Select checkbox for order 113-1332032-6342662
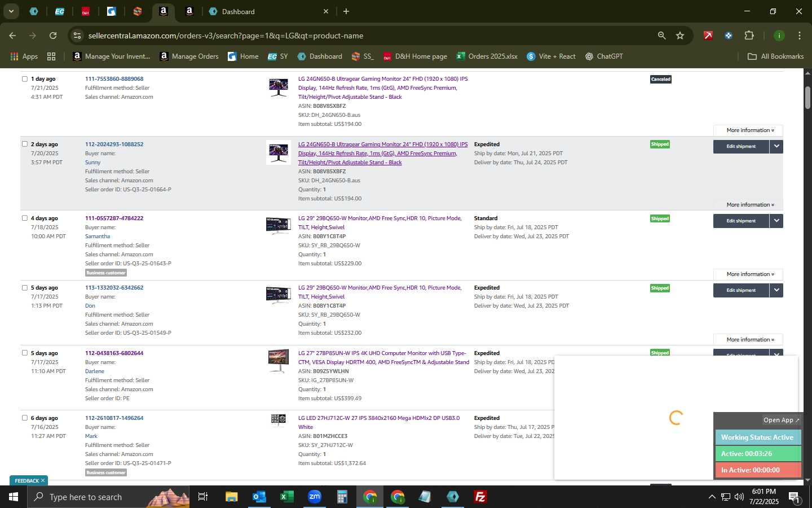The height and width of the screenshot is (508, 812). 24,288
